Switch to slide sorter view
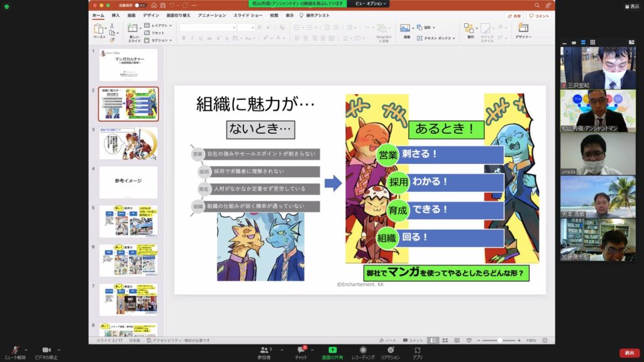 click(445, 341)
